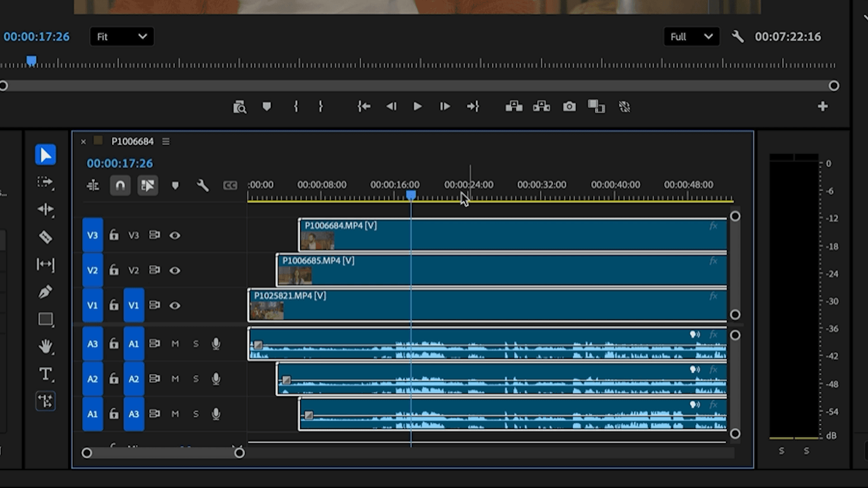Viewport: 868px width, 488px height.
Task: Select the Hand tool
Action: point(45,347)
